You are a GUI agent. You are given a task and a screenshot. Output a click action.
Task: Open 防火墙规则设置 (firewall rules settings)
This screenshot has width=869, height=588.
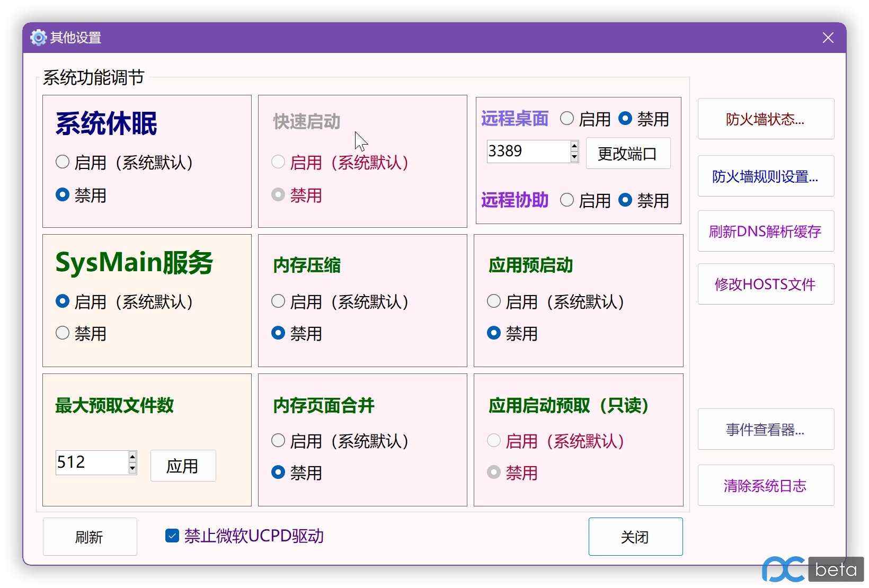[766, 176]
